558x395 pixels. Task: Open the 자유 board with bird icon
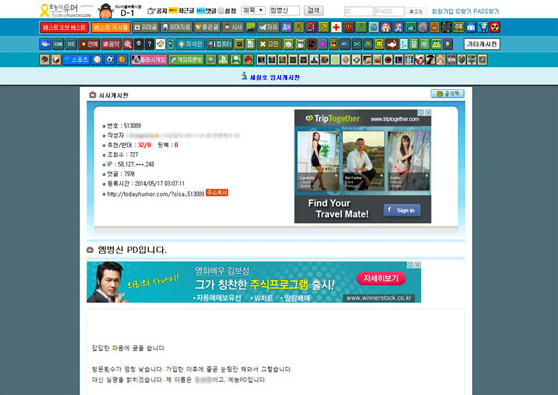[269, 27]
